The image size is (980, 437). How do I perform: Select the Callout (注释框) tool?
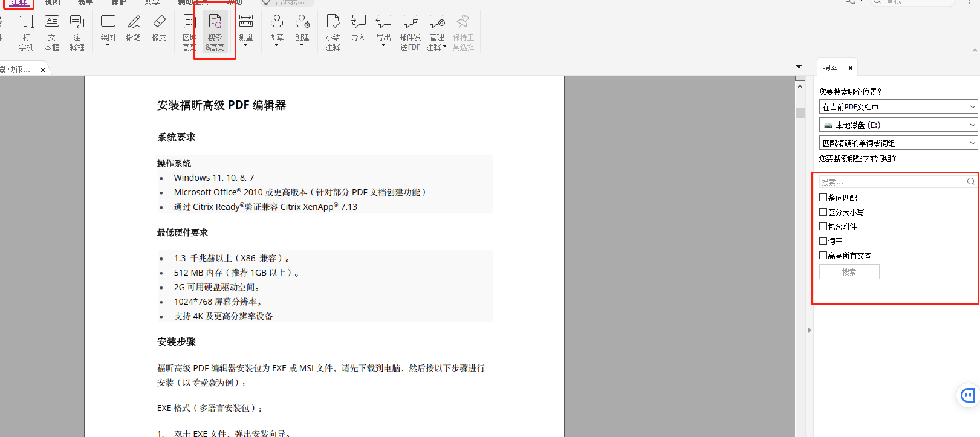pyautogui.click(x=77, y=32)
